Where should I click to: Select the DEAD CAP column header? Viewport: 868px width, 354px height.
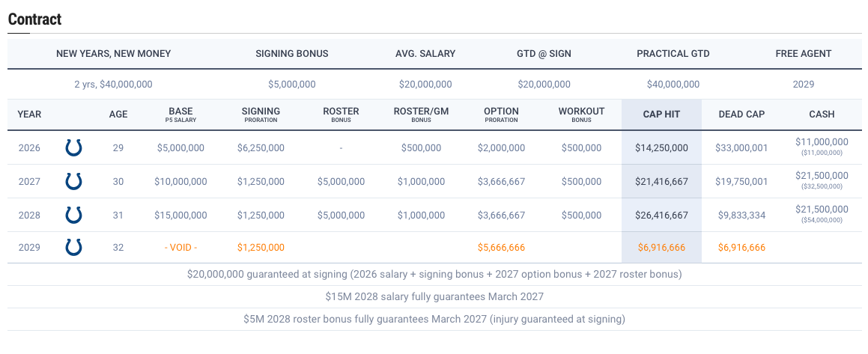[741, 115]
